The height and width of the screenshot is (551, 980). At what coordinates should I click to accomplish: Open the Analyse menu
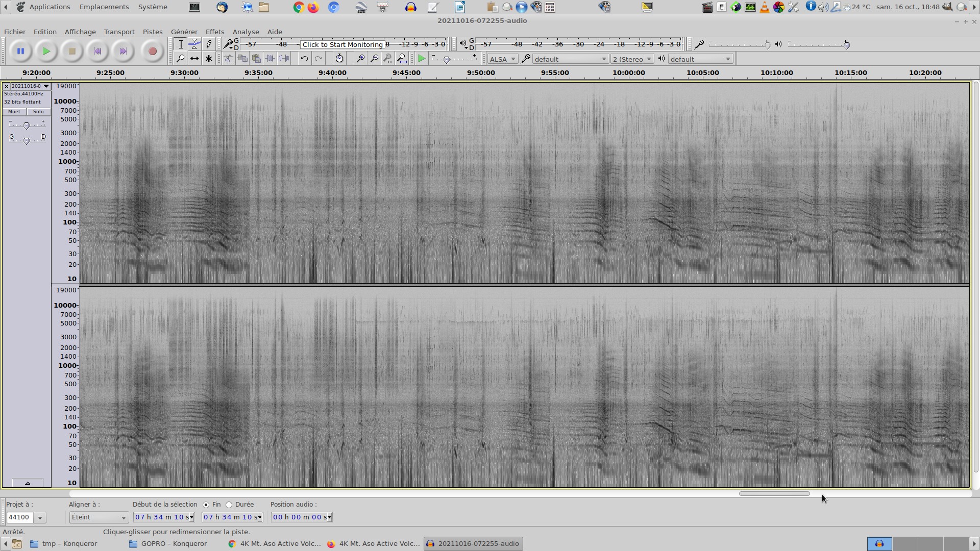[246, 32]
